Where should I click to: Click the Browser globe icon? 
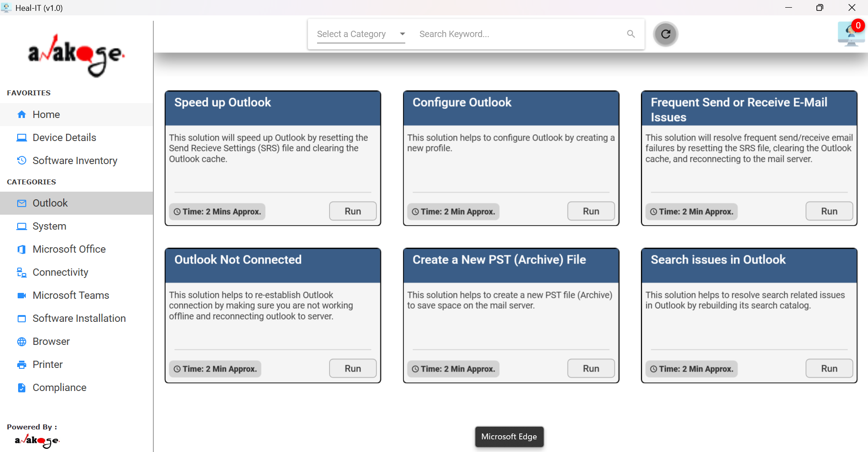point(22,341)
